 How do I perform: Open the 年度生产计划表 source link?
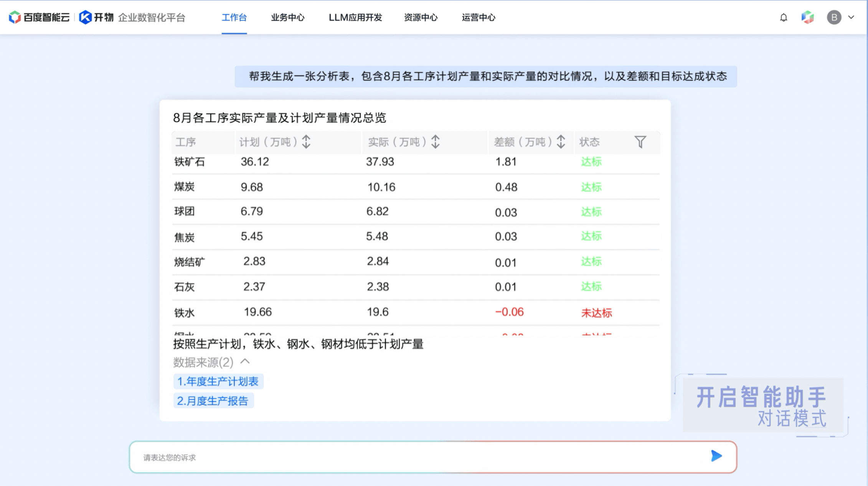tap(218, 381)
